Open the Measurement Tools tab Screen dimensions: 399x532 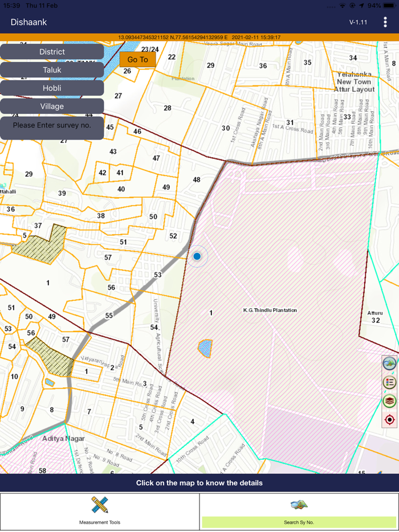100,511
